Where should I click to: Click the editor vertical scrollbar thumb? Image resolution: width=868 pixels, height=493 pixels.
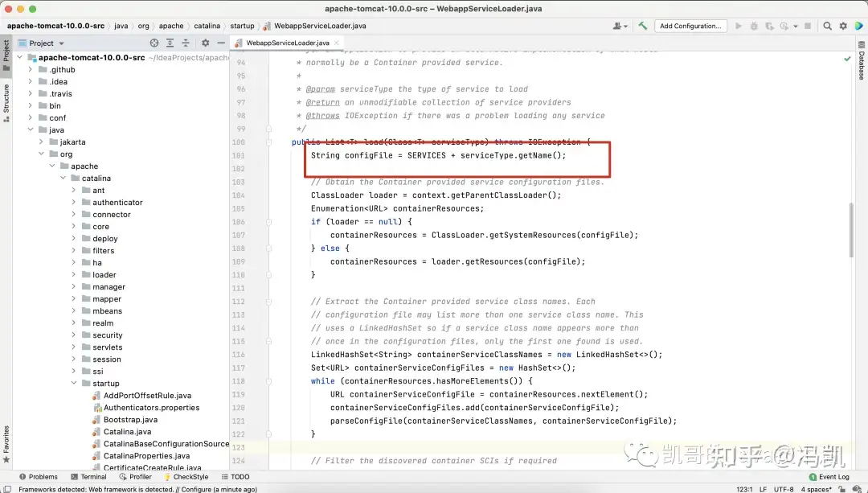tap(851, 230)
